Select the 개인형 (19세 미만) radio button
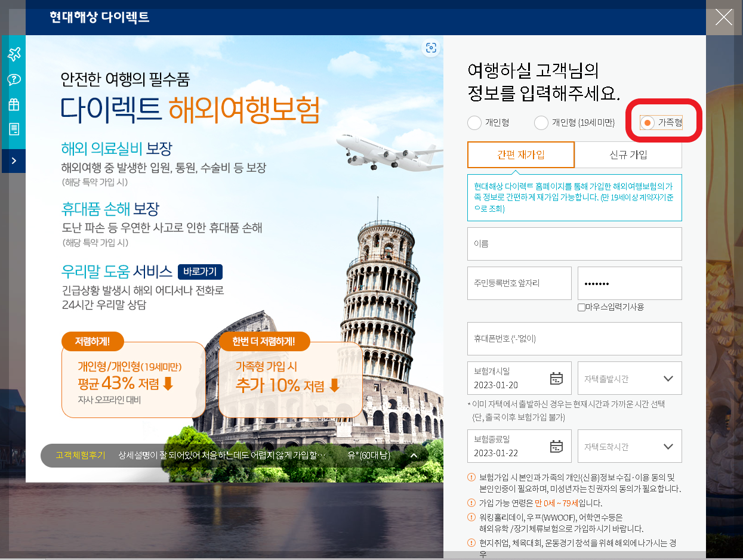Screen dimensions: 743x560 [x=541, y=123]
